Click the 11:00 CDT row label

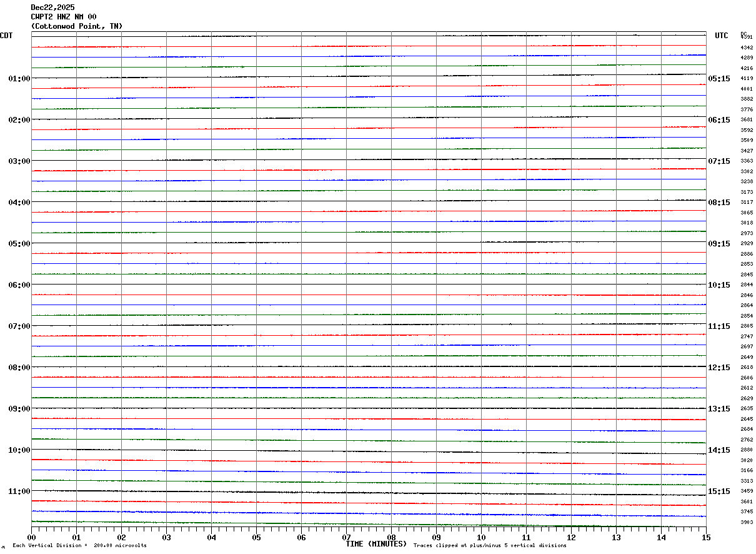(19, 491)
